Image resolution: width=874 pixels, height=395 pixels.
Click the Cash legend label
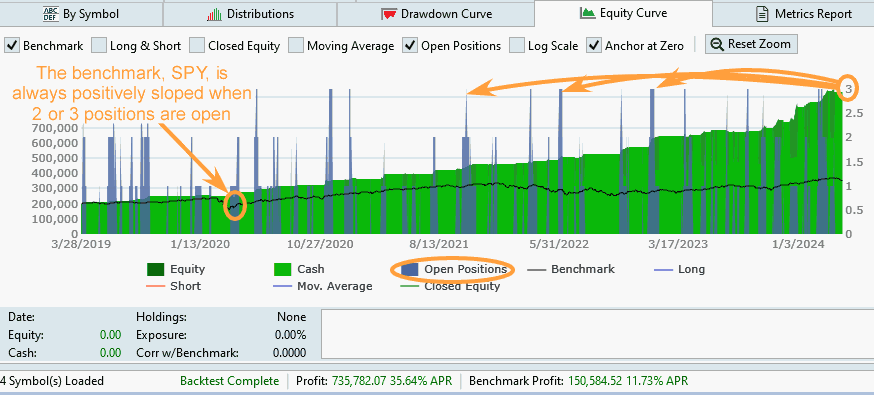(x=310, y=269)
